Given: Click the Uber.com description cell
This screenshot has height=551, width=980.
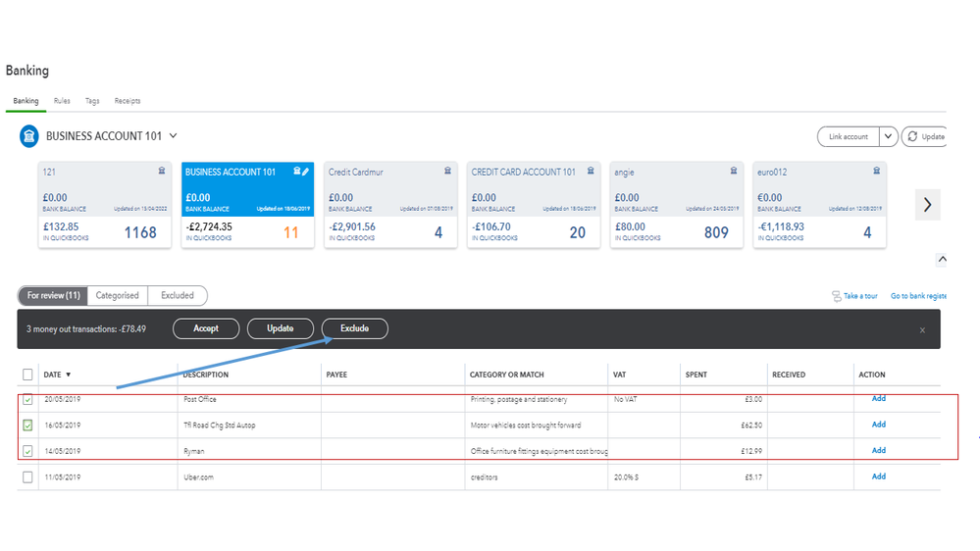Looking at the screenshot, I should pyautogui.click(x=199, y=477).
